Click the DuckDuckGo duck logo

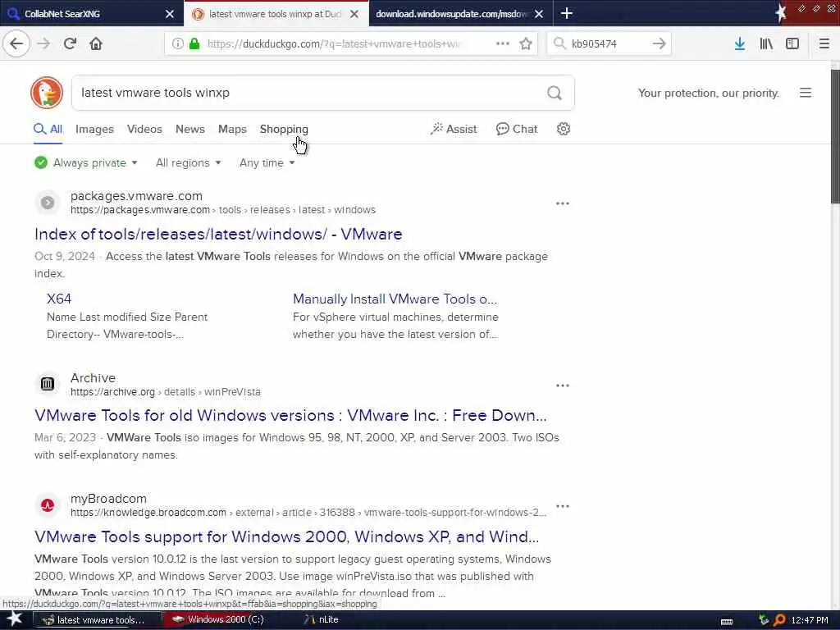pyautogui.click(x=47, y=93)
